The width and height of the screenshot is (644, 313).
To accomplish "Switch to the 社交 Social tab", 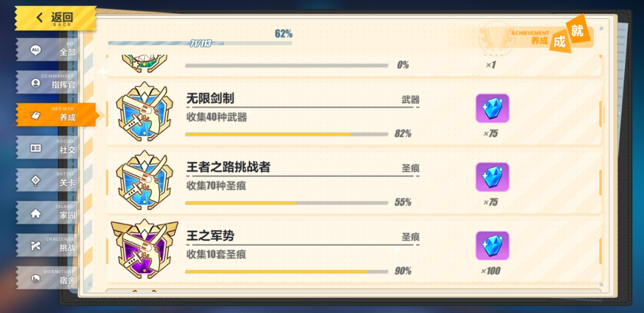I will 47,148.
